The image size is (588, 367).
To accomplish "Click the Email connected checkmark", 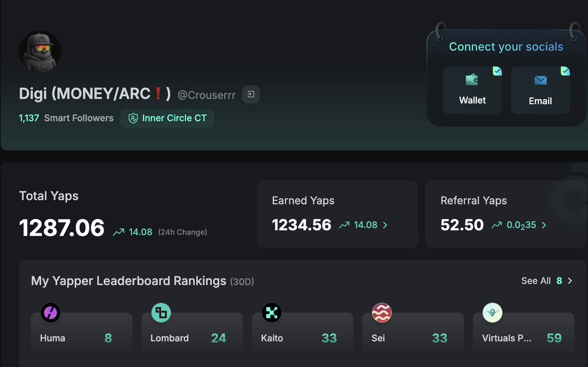I will pos(565,71).
